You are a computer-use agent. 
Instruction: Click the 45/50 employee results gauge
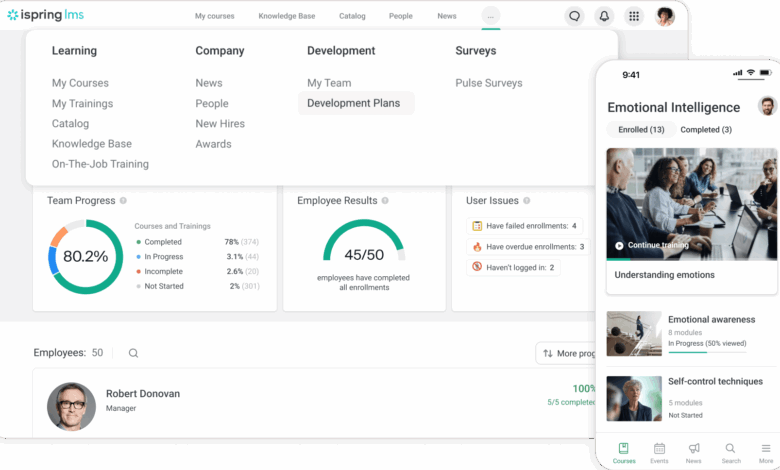tap(364, 241)
